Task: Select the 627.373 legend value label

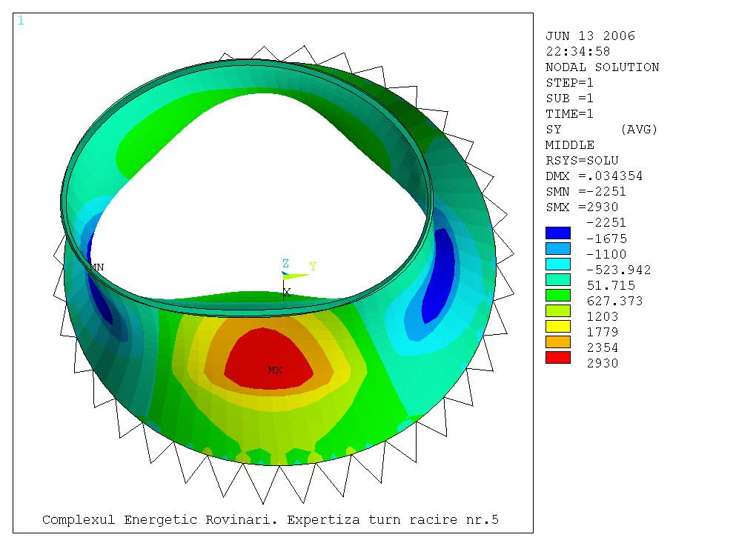Action: pos(614,301)
